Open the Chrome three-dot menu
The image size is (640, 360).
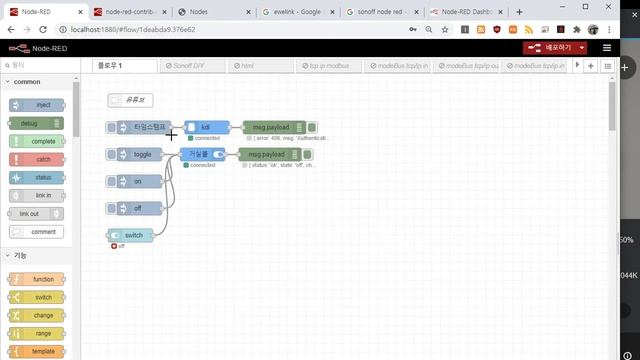[x=609, y=29]
